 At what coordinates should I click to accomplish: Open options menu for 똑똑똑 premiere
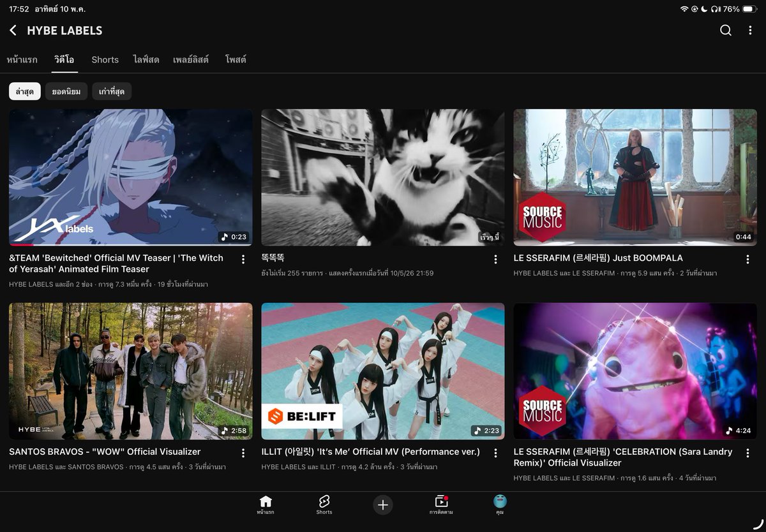point(495,259)
